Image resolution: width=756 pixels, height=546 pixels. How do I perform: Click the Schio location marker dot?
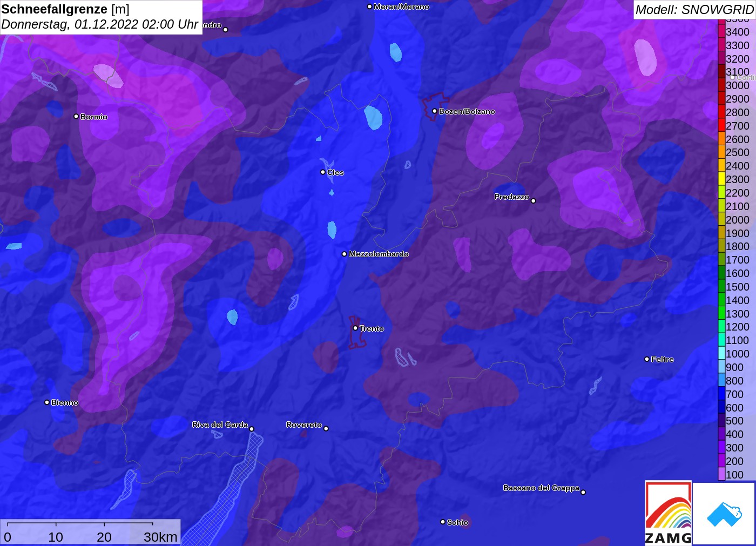443,522
